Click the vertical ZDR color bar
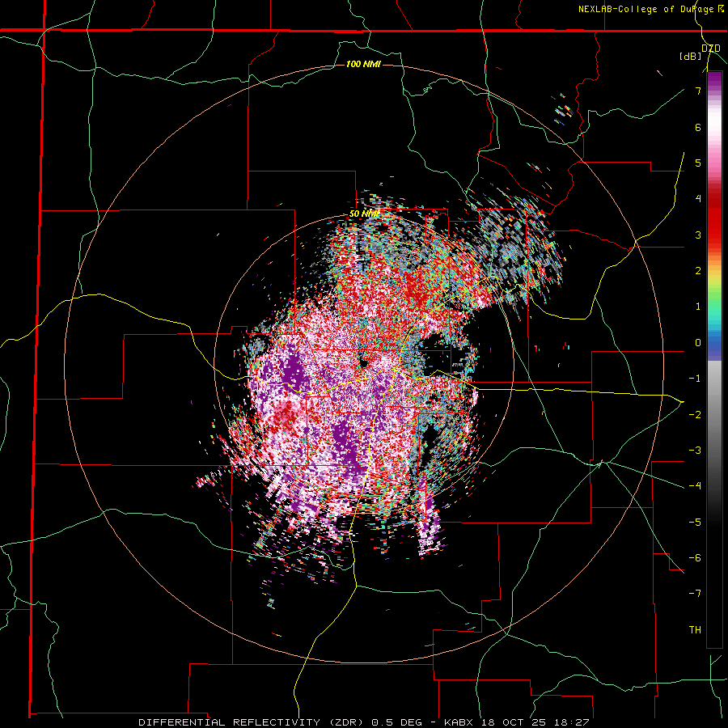Image resolution: width=728 pixels, height=728 pixels. [714, 360]
